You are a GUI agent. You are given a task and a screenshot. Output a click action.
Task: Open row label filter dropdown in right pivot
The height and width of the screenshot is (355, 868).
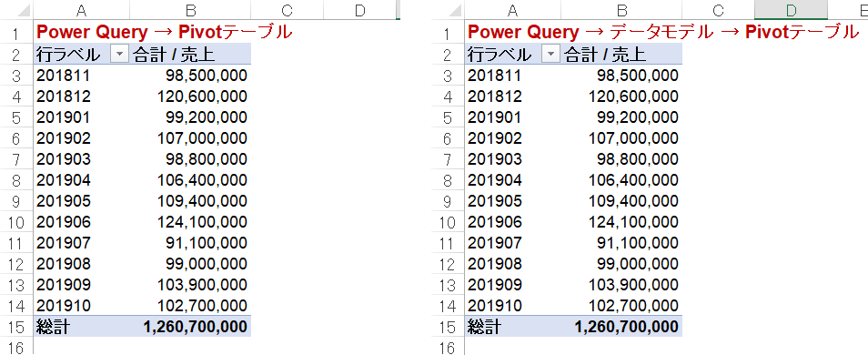tap(550, 55)
